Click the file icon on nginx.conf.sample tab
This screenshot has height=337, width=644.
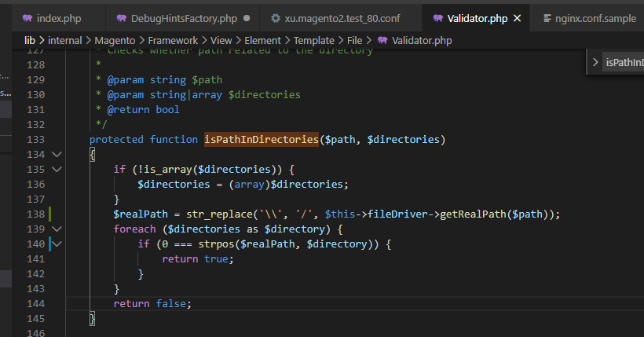pyautogui.click(x=547, y=18)
